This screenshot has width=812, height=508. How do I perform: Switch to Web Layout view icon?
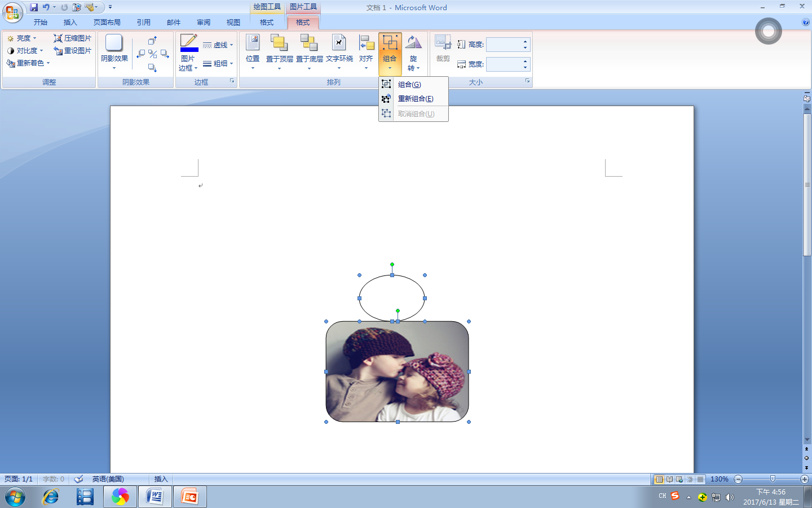tap(679, 479)
